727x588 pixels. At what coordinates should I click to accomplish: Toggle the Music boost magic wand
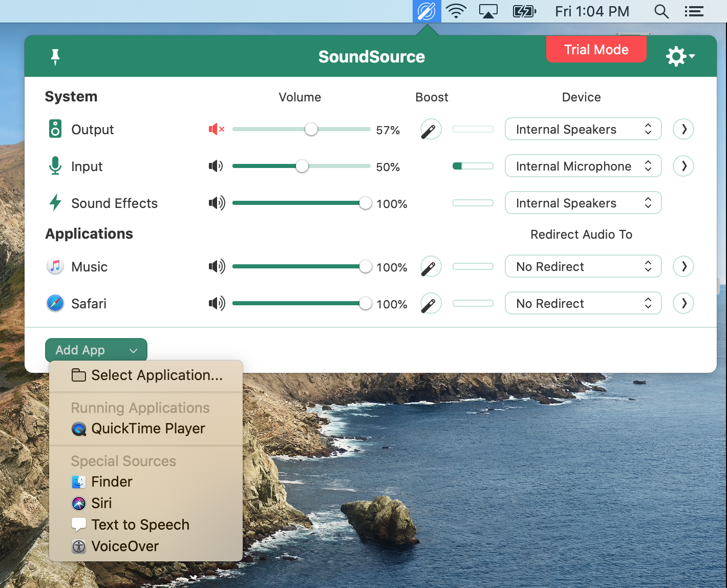[431, 266]
